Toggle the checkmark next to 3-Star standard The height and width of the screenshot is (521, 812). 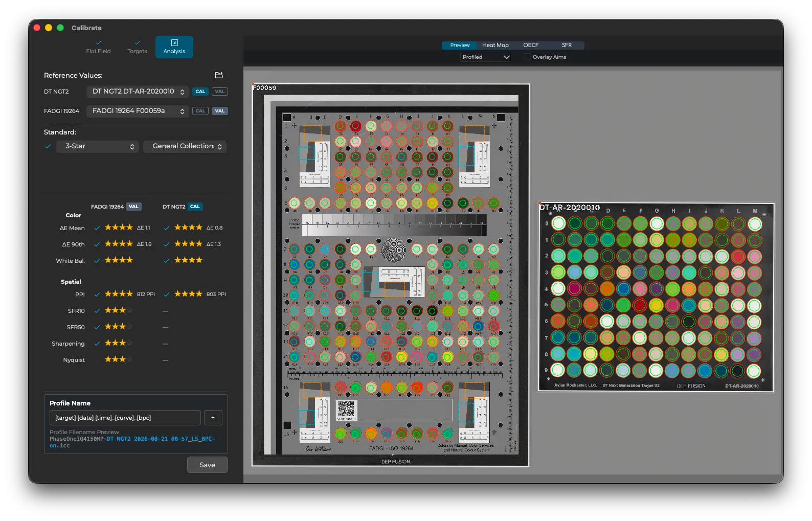48,146
